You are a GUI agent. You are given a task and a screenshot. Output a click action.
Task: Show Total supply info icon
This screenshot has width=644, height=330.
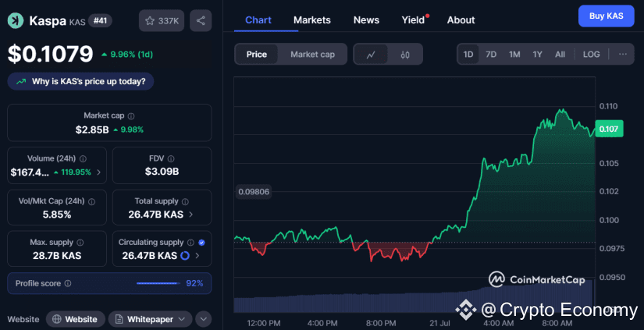click(x=185, y=201)
